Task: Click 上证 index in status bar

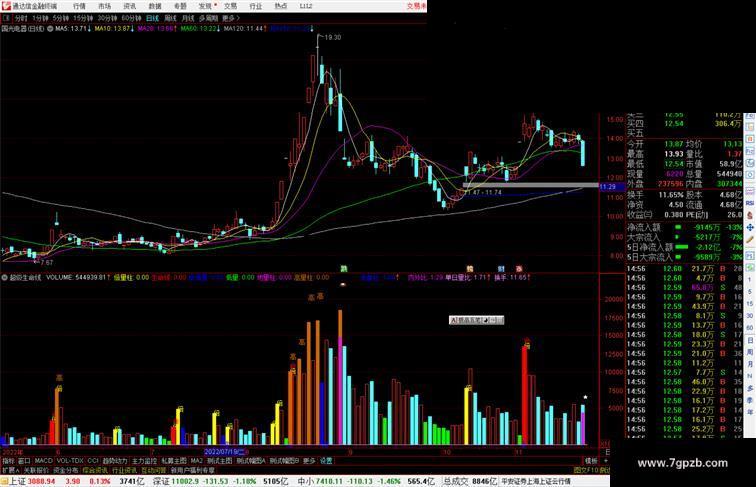Action: click(17, 481)
